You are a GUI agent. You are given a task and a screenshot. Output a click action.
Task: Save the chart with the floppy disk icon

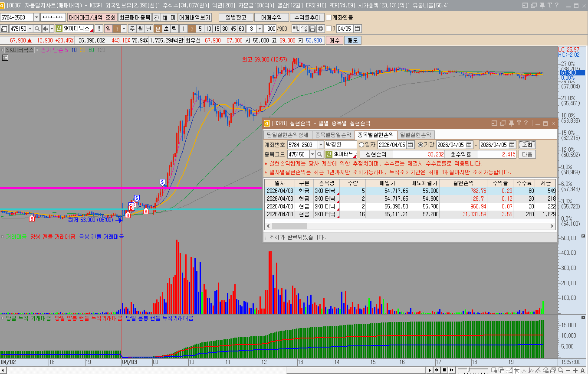click(x=312, y=29)
